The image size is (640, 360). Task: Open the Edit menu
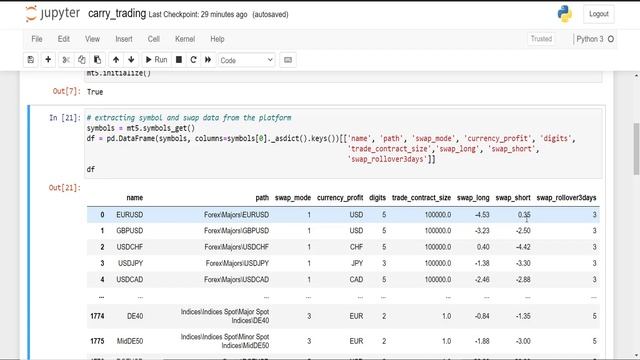[63, 39]
